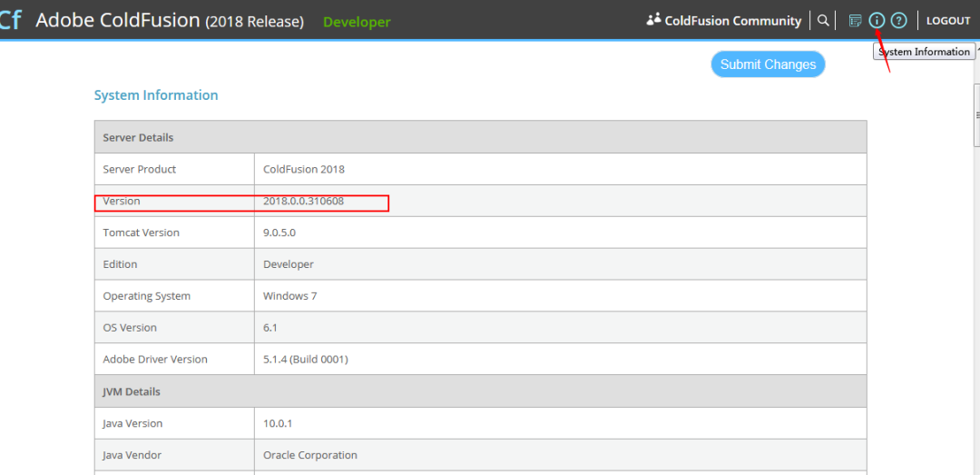Click the Tomcat Version label
Screen dimensions: 980x475
pos(142,233)
